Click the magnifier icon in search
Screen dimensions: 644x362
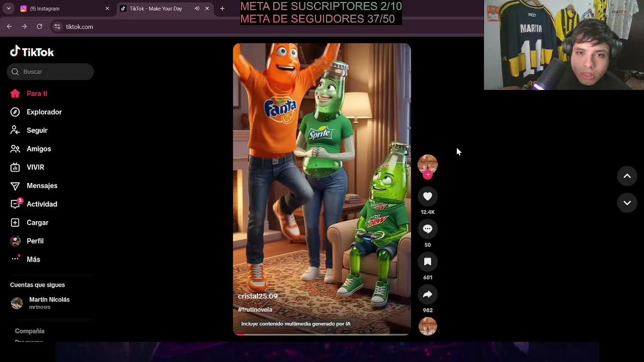coord(15,71)
